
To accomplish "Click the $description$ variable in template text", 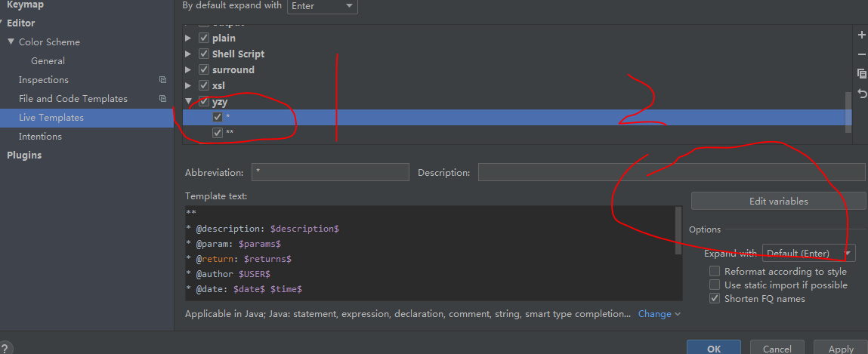I will click(x=304, y=229).
